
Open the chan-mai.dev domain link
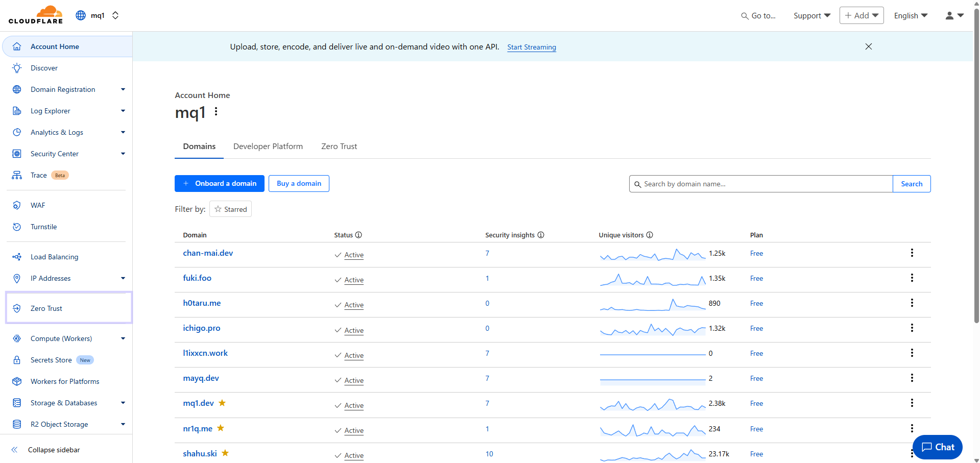point(208,253)
